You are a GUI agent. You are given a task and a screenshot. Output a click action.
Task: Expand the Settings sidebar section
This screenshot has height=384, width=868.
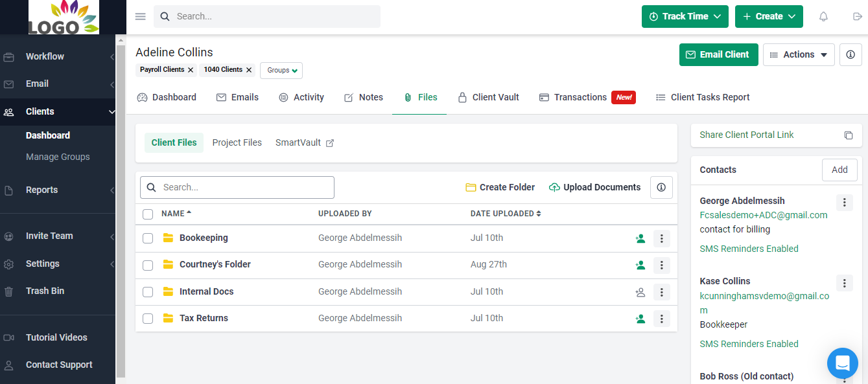tap(58, 264)
